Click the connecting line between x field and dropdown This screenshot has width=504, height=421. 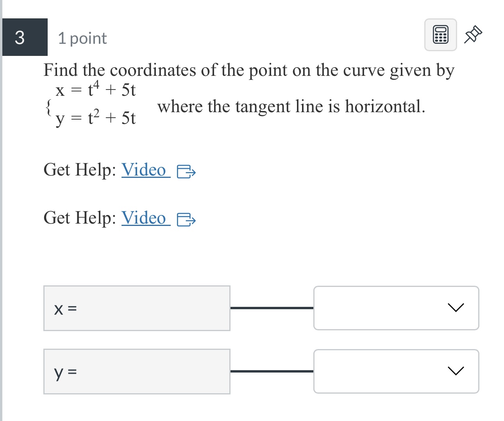point(272,308)
